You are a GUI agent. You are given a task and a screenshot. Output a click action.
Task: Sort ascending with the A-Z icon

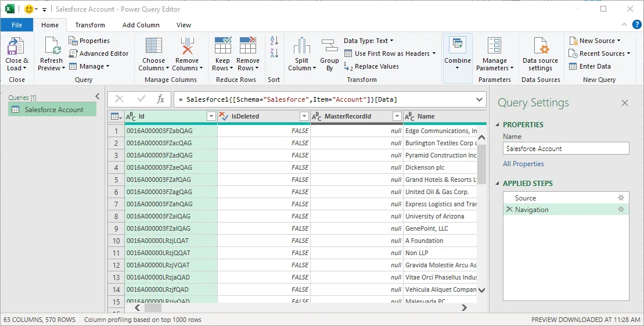(x=274, y=41)
